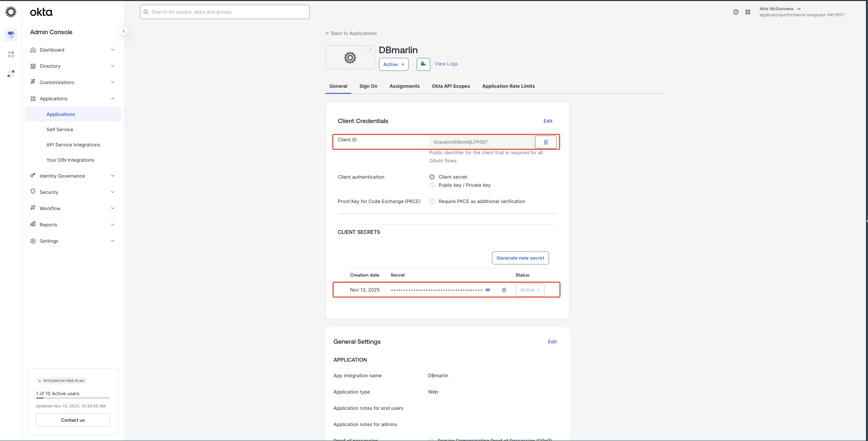868x441 pixels.
Task: Copy the client secret to clipboard
Action: 504,290
